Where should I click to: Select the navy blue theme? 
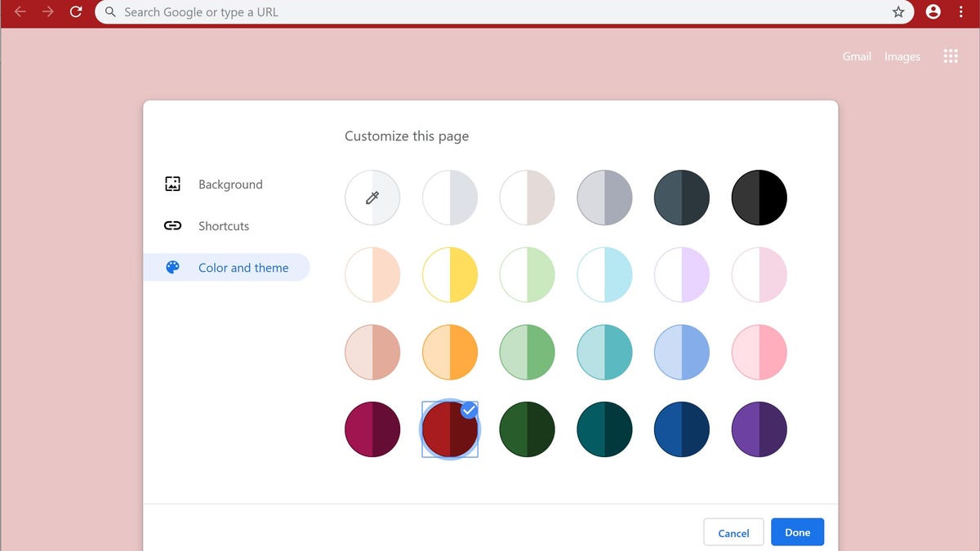tap(681, 429)
